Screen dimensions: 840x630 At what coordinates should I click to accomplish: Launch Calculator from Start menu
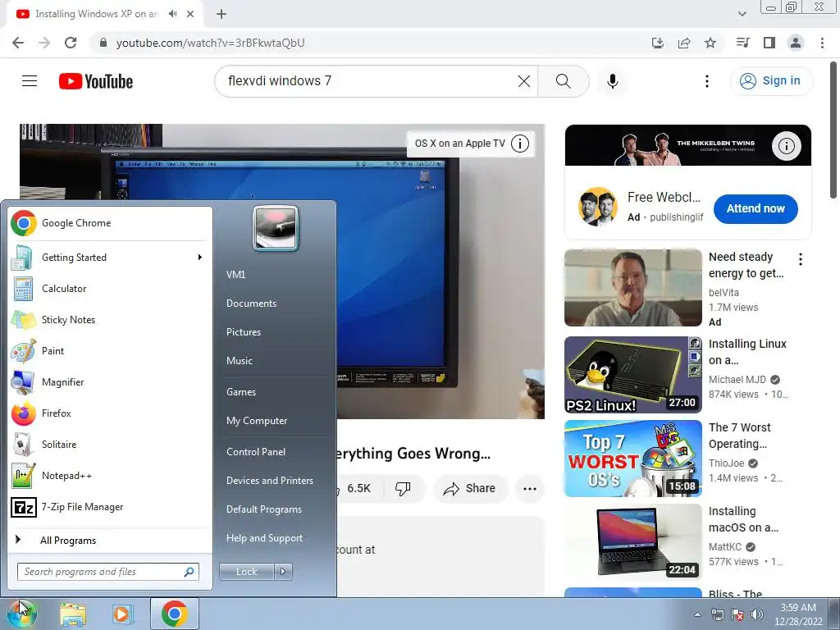click(111, 289)
